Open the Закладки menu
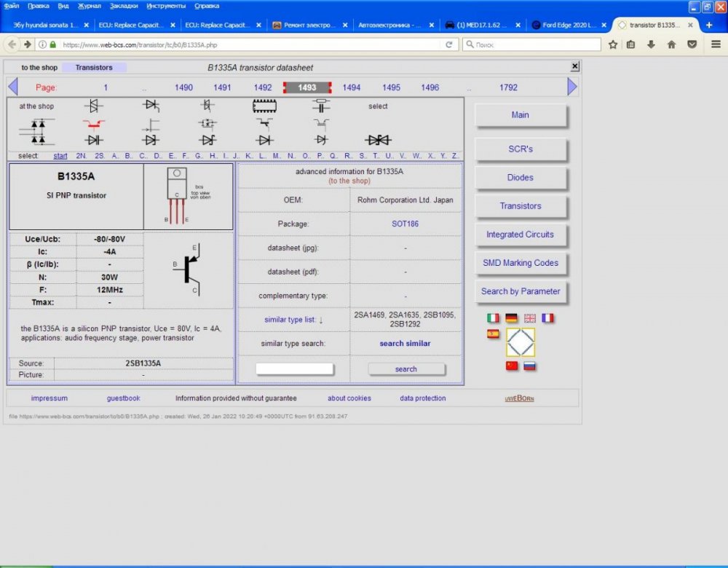728x568 pixels. pyautogui.click(x=123, y=6)
